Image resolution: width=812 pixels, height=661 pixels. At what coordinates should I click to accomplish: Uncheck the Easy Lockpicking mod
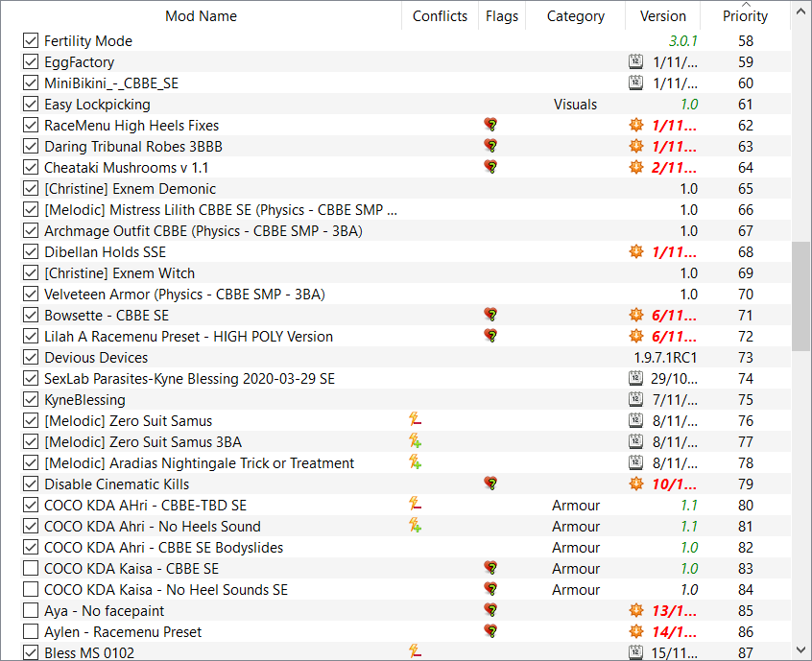click(31, 104)
